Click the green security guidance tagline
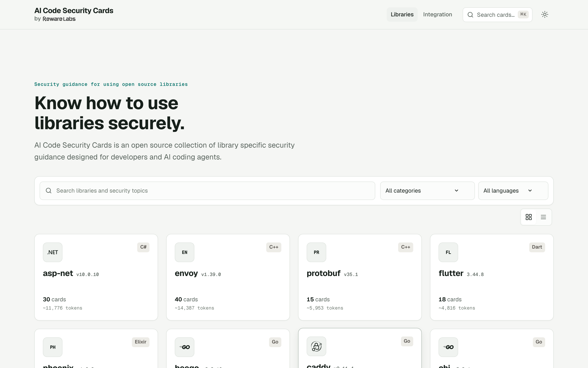This screenshot has height=368, width=588. pos(111,84)
